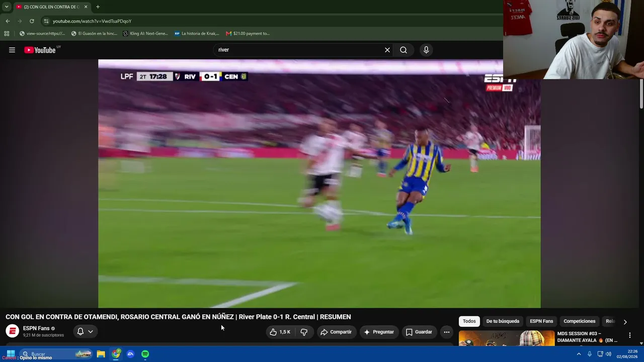Viewport: 644px width, 362px height.
Task: Run the search with the magnifier button
Action: pyautogui.click(x=404, y=50)
